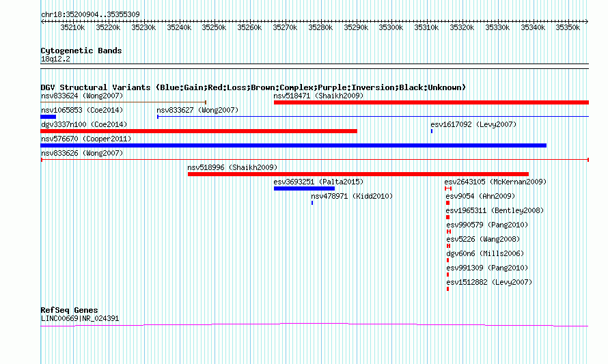This screenshot has width=608, height=364.
Task: Click the 35230k ruler tick label
Action: coord(143,27)
